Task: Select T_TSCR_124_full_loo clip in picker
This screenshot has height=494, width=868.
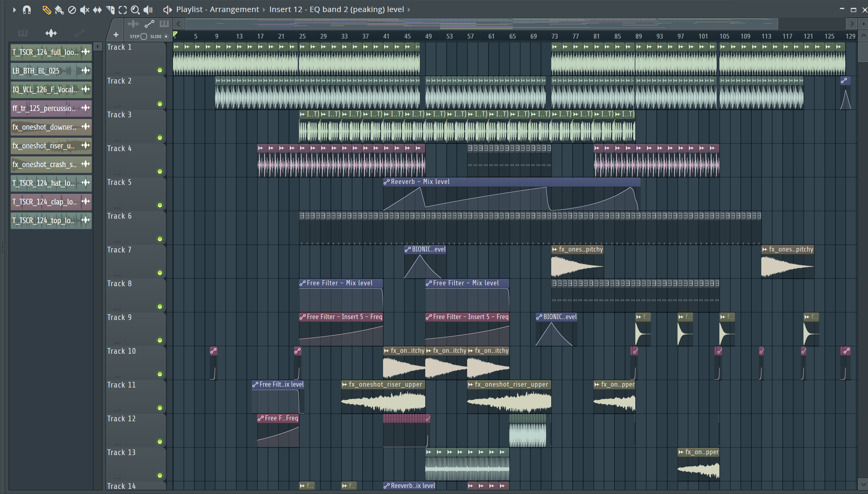Action: (51, 52)
